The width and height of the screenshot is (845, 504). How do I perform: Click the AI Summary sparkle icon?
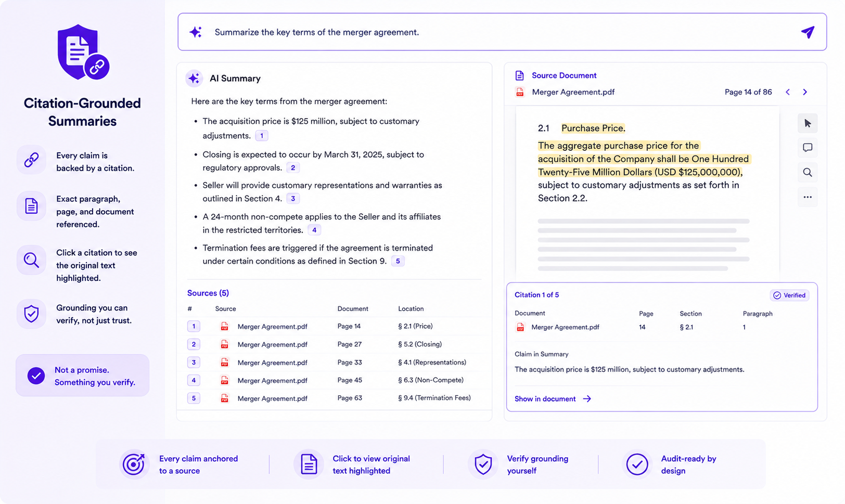pos(194,78)
